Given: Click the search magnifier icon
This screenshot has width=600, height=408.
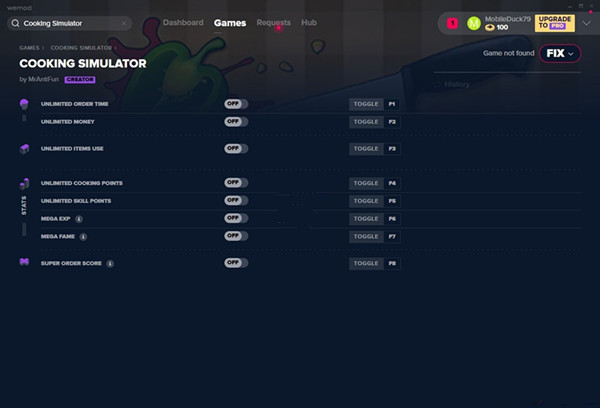Looking at the screenshot, I should click(x=15, y=23).
